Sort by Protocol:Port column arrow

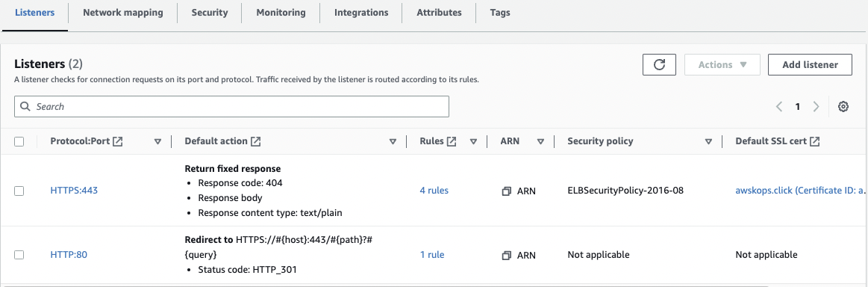point(157,142)
